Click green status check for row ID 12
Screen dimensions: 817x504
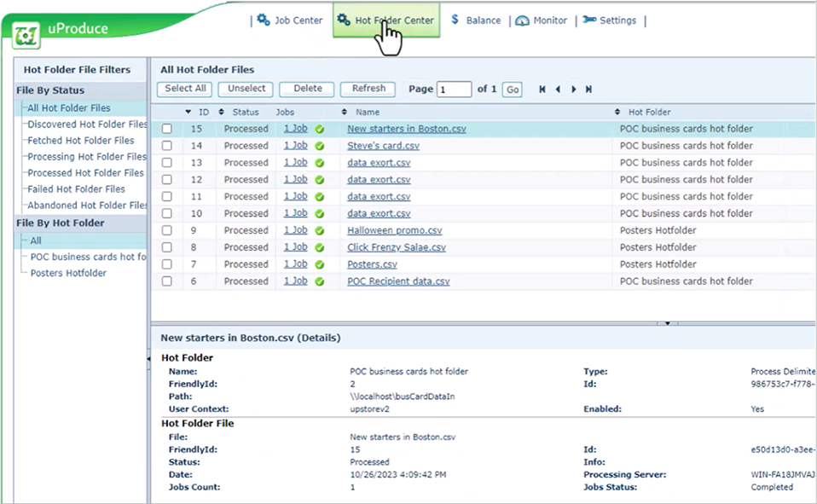(320, 180)
